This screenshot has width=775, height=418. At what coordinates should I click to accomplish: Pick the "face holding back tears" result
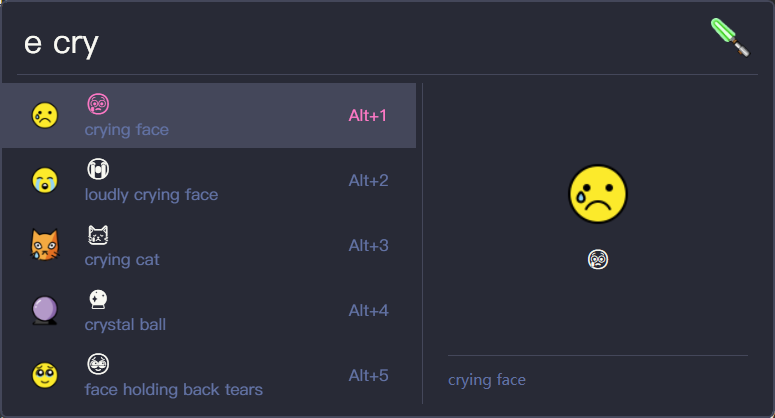pos(173,390)
